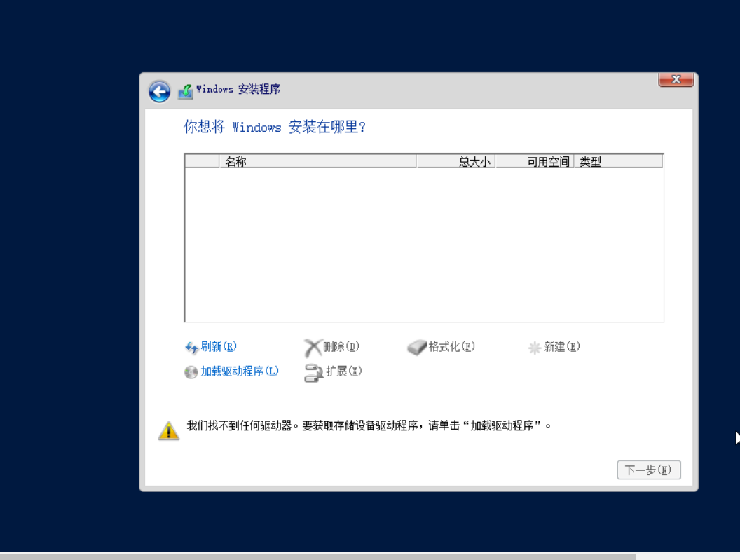Sort by 类型 column header
Image resolution: width=740 pixels, height=560 pixels.
click(618, 161)
